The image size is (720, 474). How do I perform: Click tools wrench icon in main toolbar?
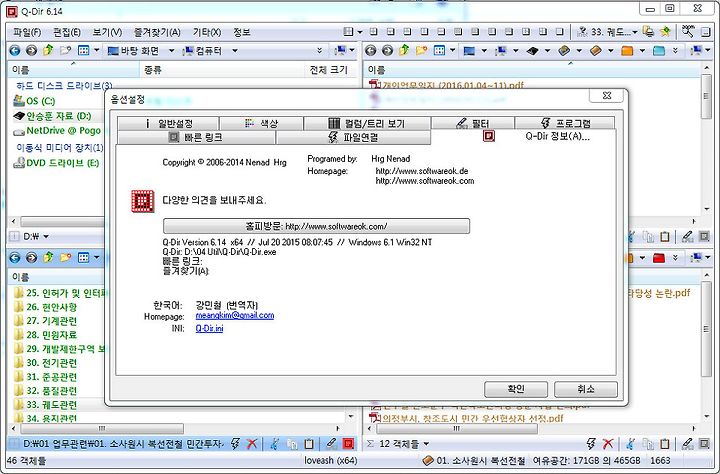687,32
